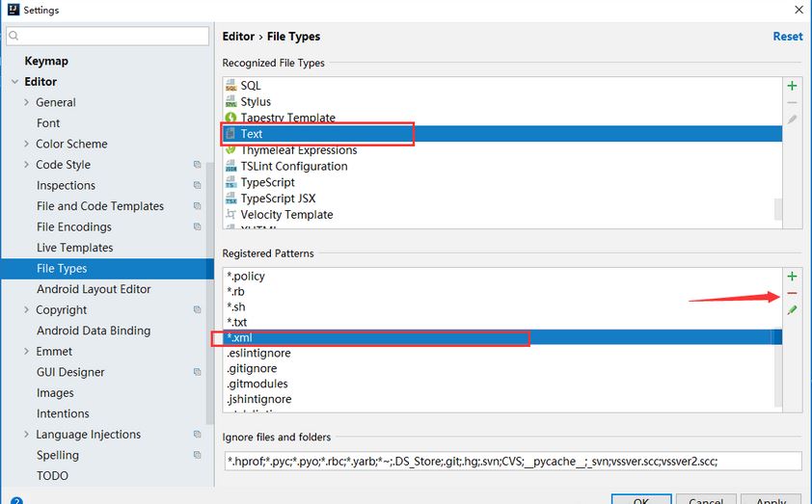
Task: Select the *.sh pattern
Action: pos(502,306)
